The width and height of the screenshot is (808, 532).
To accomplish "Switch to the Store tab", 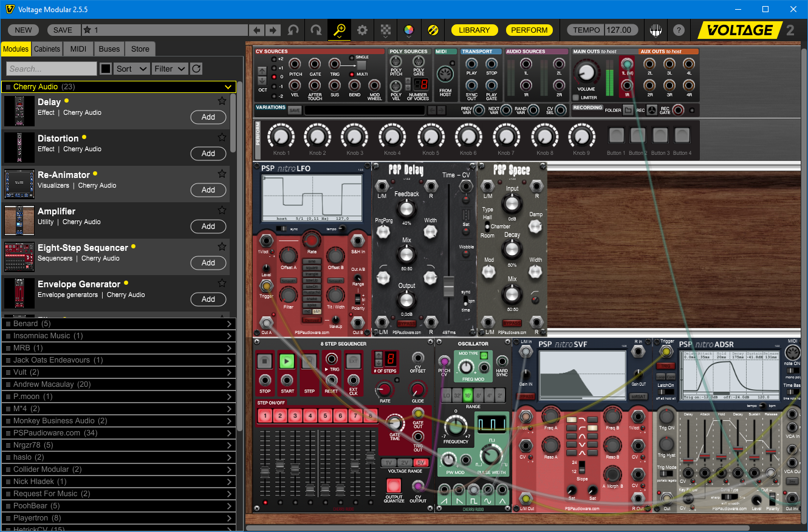I will (x=140, y=49).
